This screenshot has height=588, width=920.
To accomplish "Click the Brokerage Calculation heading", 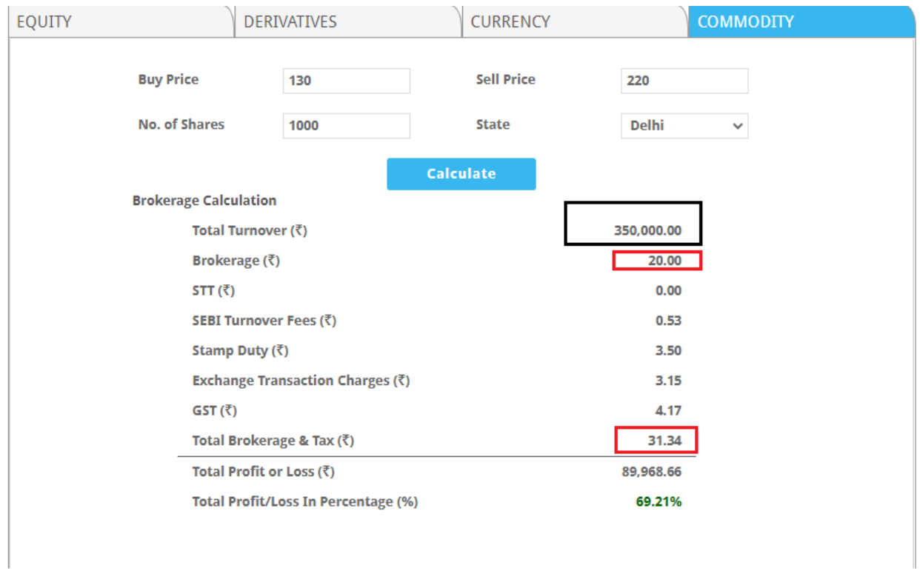I will tap(204, 201).
